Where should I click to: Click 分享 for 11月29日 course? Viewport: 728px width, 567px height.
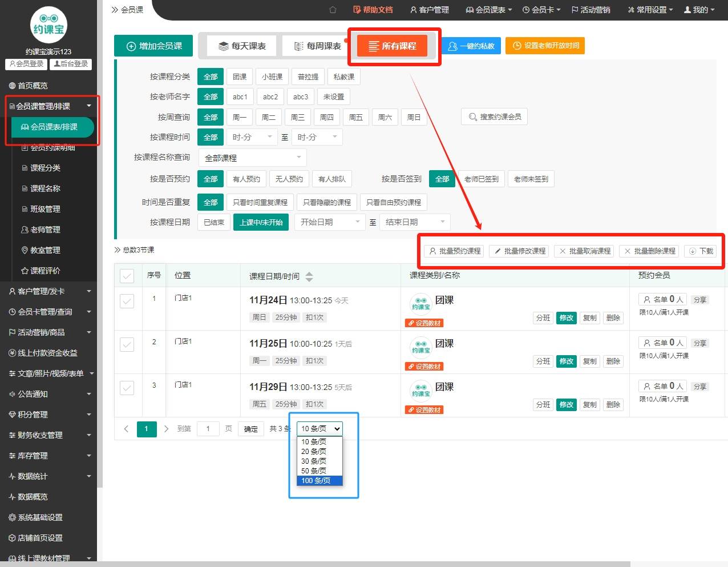700,387
